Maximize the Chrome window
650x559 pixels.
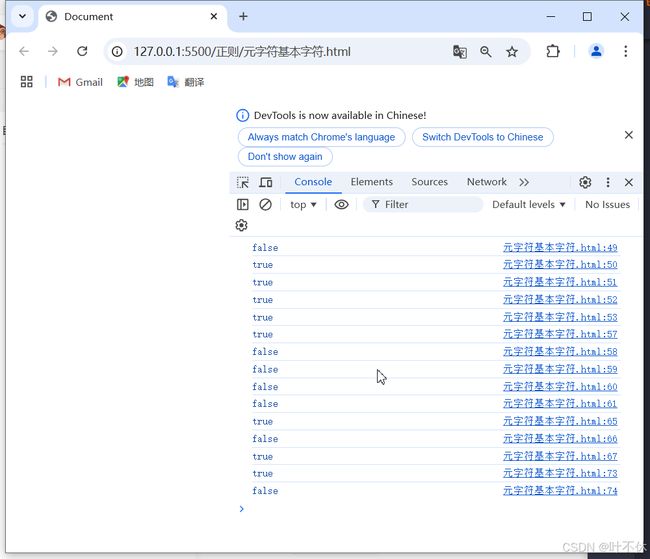pyautogui.click(x=587, y=17)
